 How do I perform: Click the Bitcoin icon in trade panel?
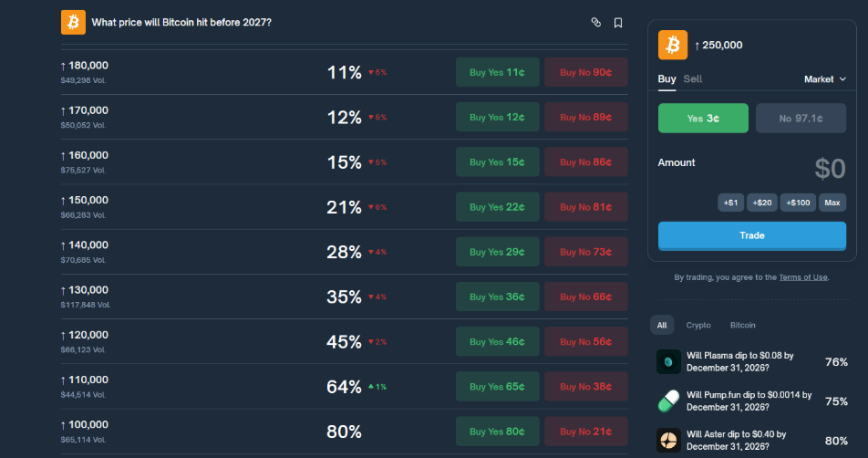tap(672, 45)
